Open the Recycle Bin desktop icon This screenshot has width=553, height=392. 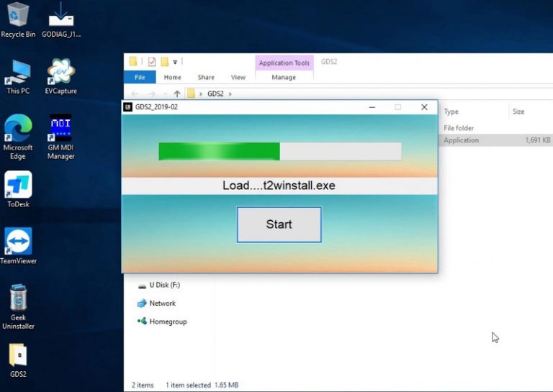tap(18, 16)
